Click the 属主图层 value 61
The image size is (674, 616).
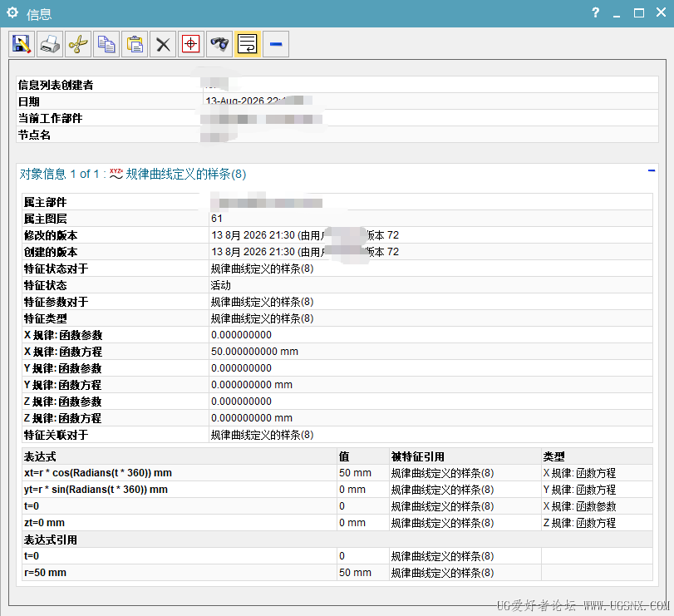pyautogui.click(x=217, y=219)
